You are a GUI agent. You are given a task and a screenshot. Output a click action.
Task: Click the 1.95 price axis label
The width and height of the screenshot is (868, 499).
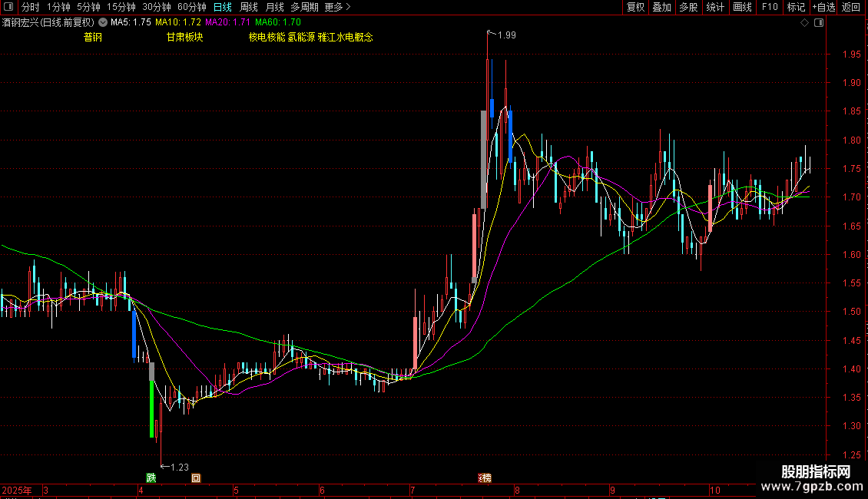point(851,55)
